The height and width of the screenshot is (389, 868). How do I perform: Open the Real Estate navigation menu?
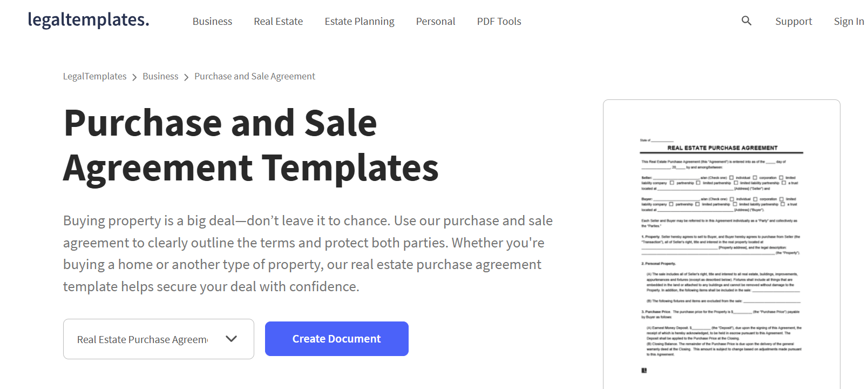point(278,21)
